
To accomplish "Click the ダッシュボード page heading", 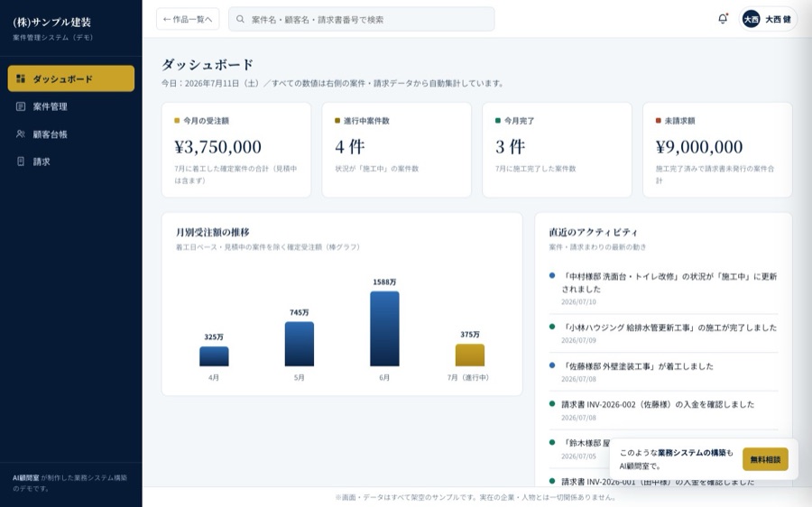I will [x=208, y=65].
